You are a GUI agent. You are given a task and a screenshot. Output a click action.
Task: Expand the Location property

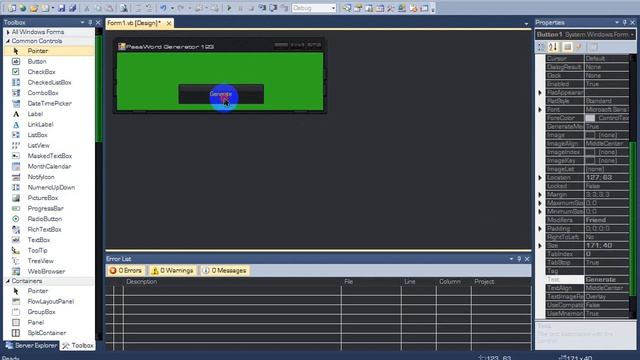540,178
